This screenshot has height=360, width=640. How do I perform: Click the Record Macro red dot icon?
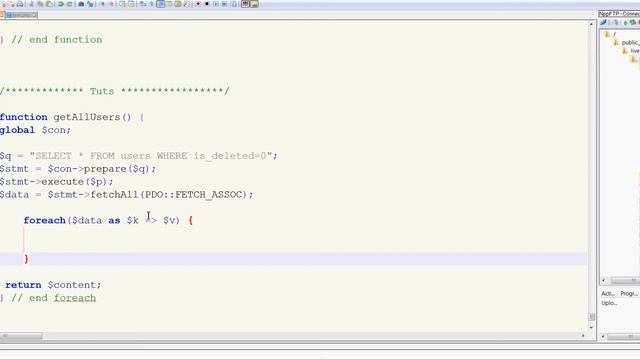(x=198, y=4)
